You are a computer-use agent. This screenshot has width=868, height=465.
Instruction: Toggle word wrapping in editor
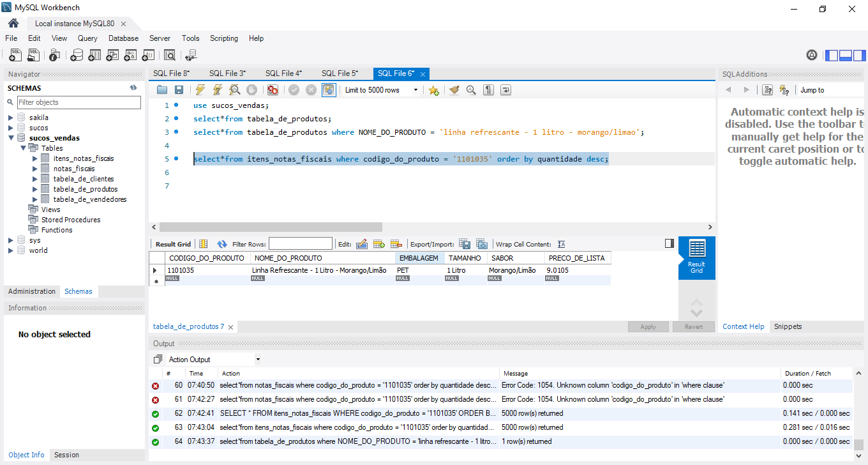(x=505, y=90)
